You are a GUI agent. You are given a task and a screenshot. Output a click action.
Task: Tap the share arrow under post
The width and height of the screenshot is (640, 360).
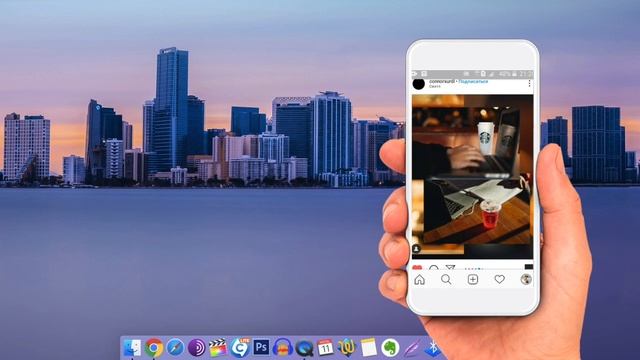pos(450,268)
